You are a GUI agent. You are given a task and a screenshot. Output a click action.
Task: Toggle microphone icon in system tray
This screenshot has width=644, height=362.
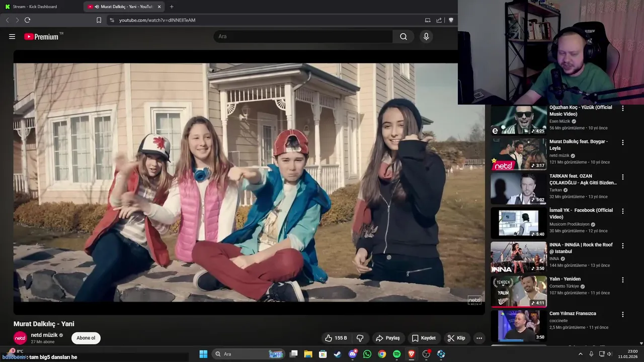click(x=591, y=354)
